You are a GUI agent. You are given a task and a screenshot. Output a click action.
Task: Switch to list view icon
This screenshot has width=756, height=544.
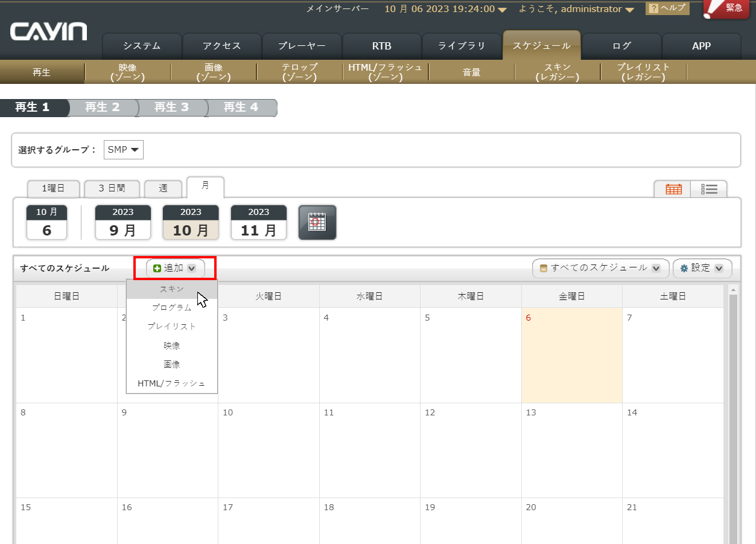coord(709,189)
